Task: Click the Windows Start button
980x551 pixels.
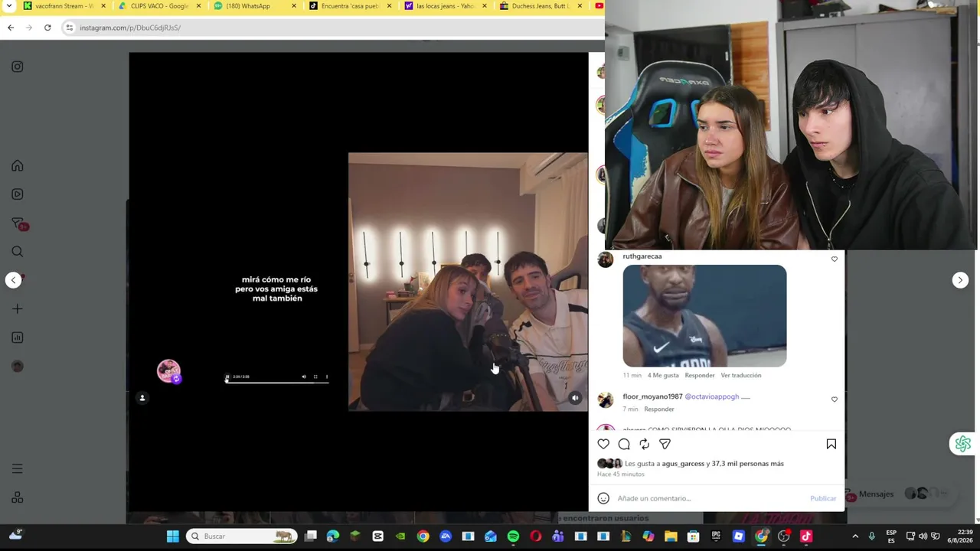Action: [x=173, y=536]
